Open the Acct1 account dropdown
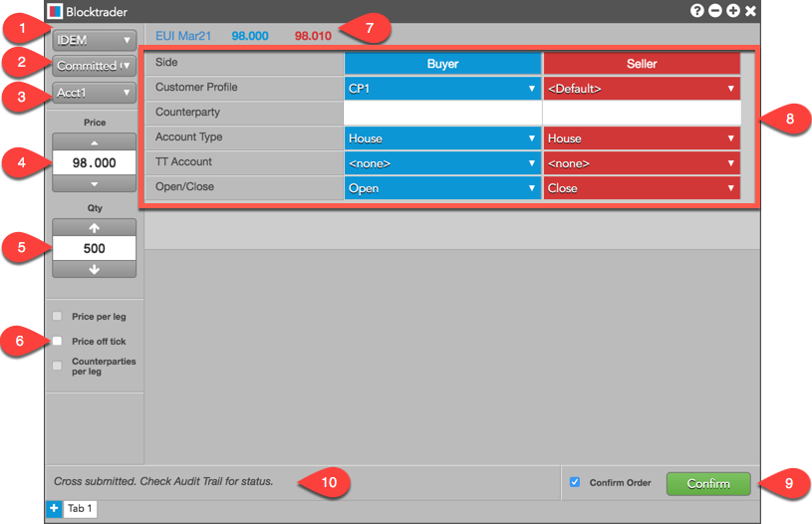The height and width of the screenshot is (524, 812). [x=94, y=94]
